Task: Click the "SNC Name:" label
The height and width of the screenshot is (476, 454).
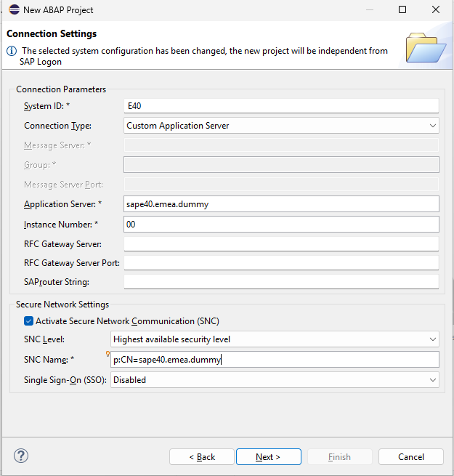Action: (49, 360)
